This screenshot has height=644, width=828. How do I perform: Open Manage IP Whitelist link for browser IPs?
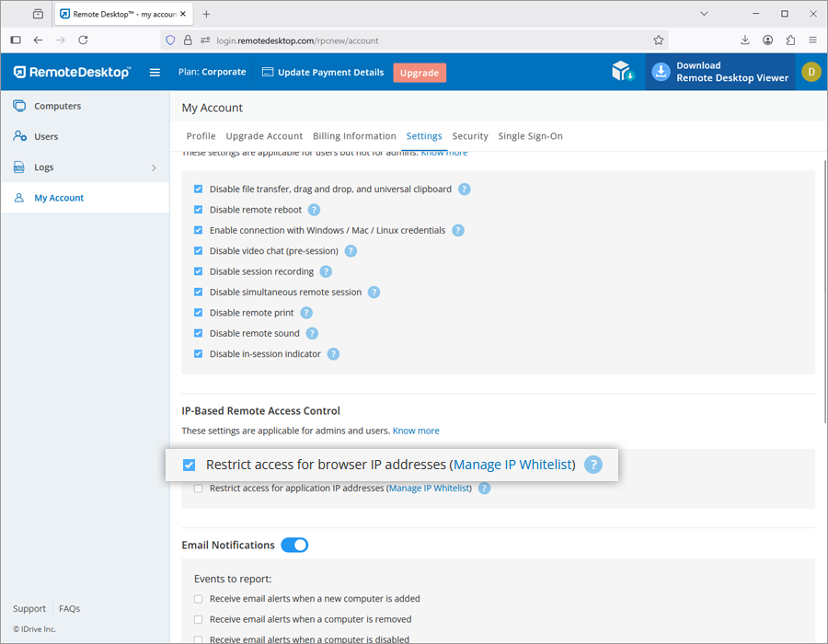[513, 465]
